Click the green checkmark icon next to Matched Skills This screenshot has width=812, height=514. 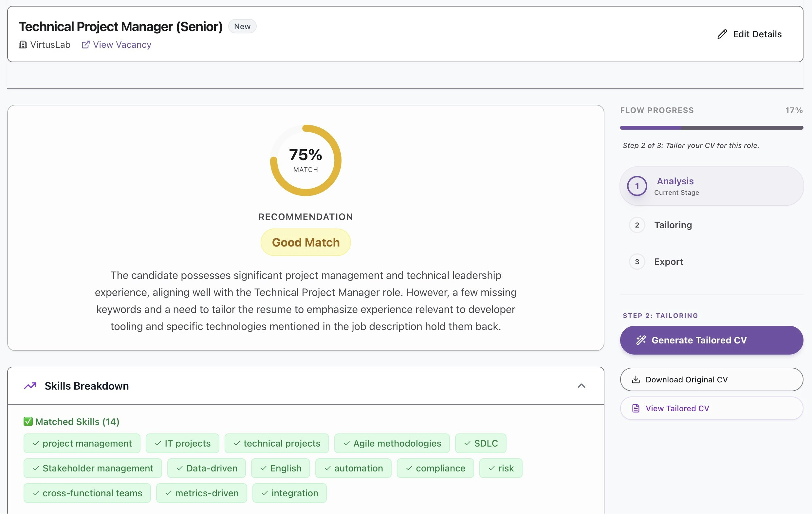point(28,421)
